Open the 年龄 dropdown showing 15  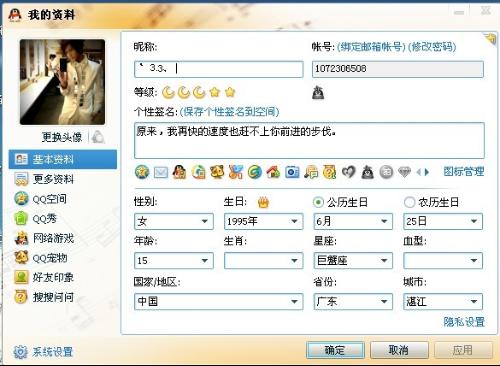click(174, 261)
